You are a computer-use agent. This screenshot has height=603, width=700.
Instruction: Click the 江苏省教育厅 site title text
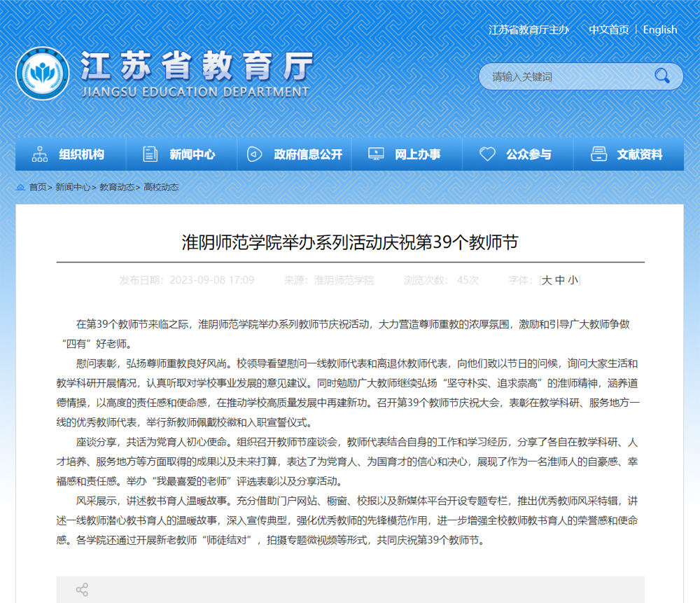197,66
